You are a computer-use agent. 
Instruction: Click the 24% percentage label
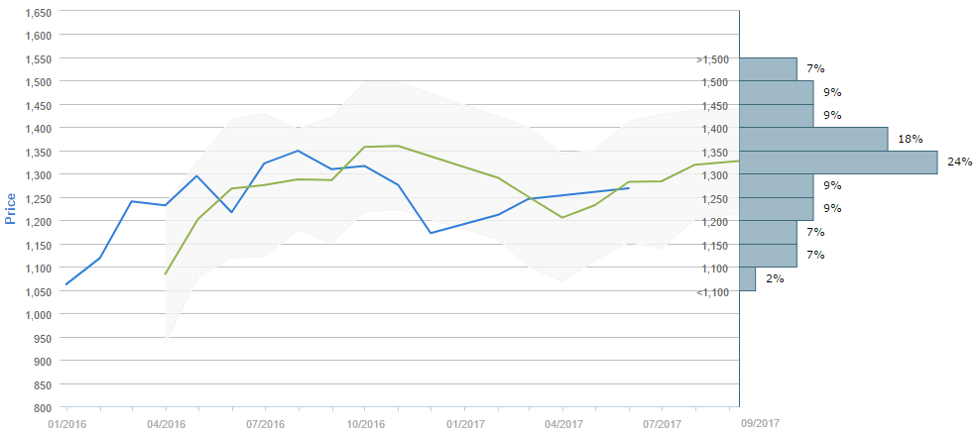click(x=959, y=162)
